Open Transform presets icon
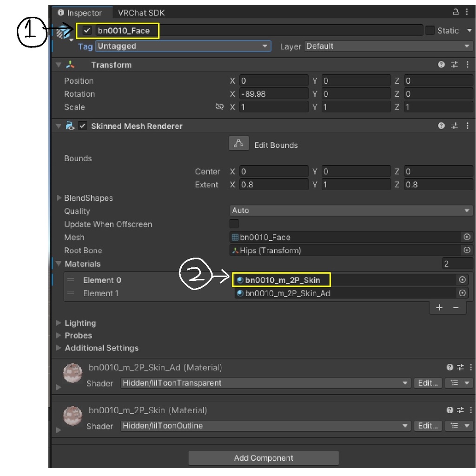Image resolution: width=476 pixels, height=476 pixels. [x=455, y=64]
